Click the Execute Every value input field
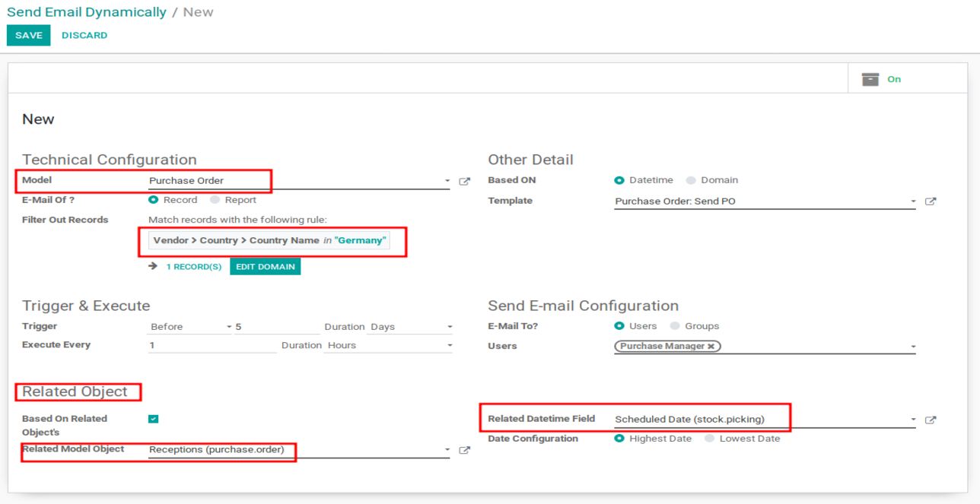980x504 pixels. click(212, 346)
